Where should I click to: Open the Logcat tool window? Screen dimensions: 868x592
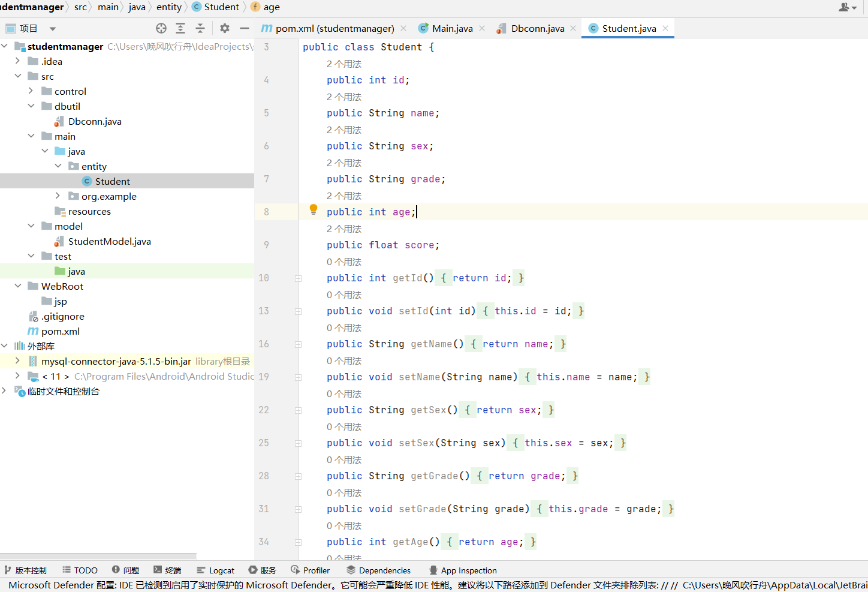tap(215, 570)
